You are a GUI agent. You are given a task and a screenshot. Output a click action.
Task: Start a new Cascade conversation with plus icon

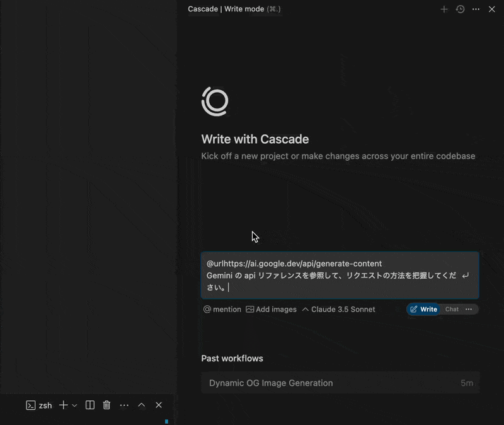click(444, 9)
